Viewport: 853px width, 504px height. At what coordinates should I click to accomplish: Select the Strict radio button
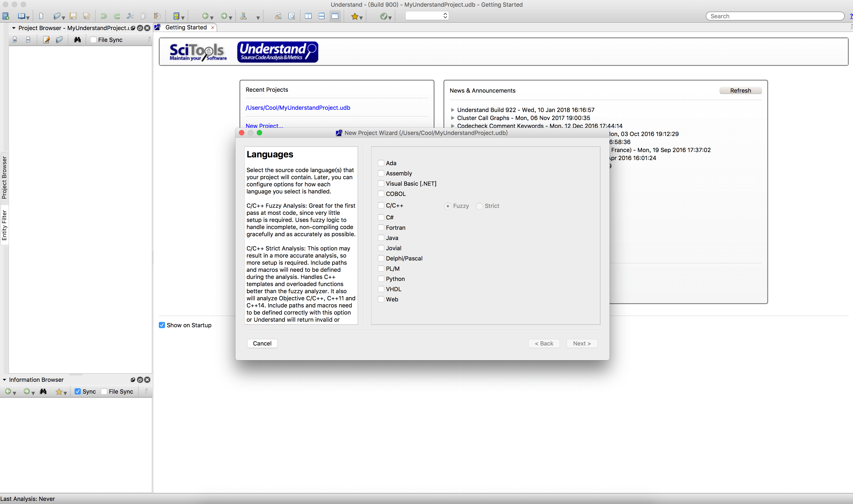479,206
